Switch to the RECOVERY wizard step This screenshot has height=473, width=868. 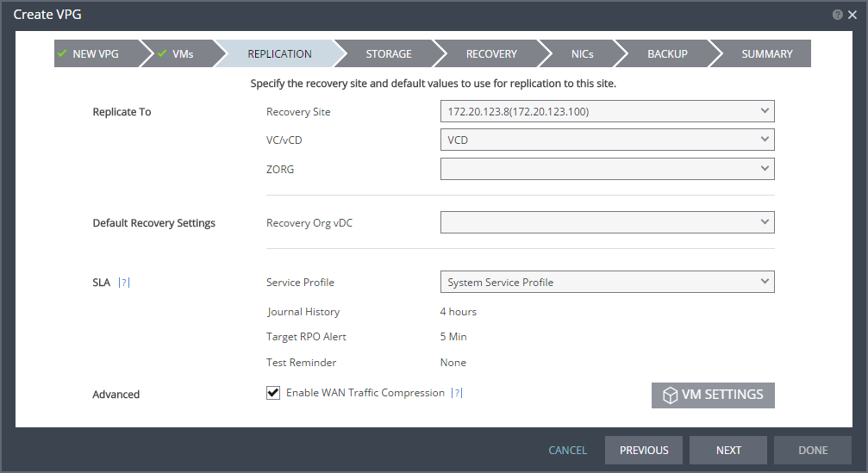pos(491,53)
